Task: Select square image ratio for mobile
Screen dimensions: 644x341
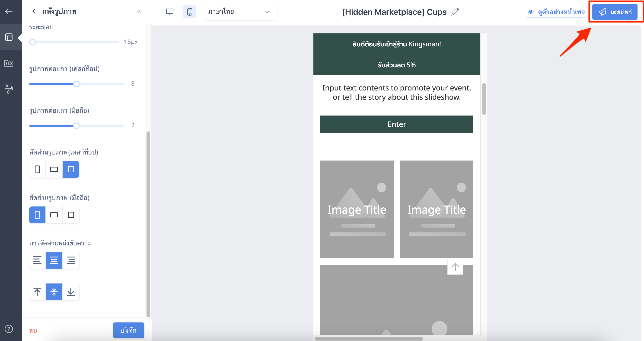Action: tap(71, 215)
